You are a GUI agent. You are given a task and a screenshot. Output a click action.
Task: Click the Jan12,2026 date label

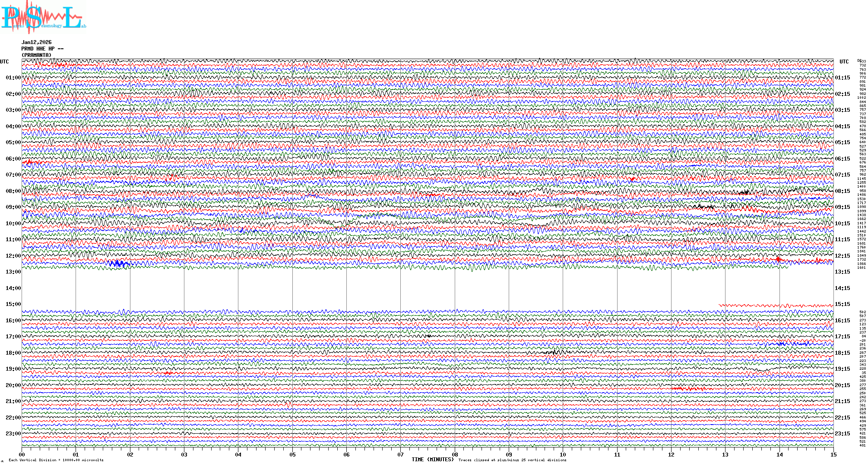click(x=36, y=42)
